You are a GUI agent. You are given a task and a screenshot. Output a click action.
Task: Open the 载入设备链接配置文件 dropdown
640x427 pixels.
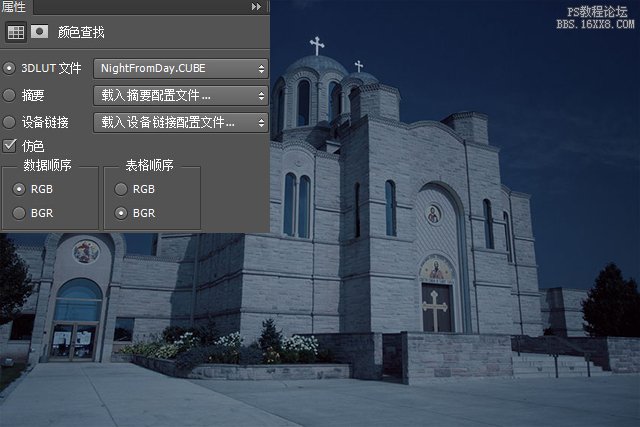click(x=181, y=122)
